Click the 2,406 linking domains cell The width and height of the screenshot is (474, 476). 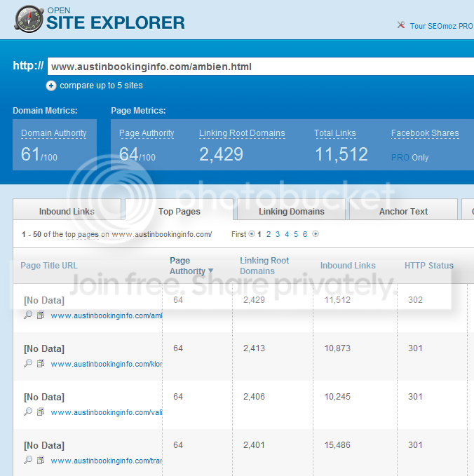pyautogui.click(x=254, y=397)
